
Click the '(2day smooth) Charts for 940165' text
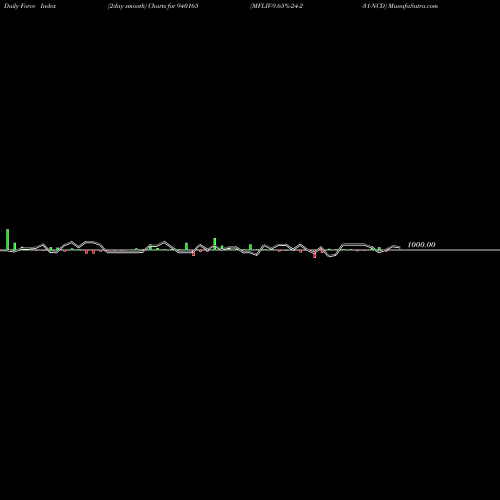tap(153, 6)
